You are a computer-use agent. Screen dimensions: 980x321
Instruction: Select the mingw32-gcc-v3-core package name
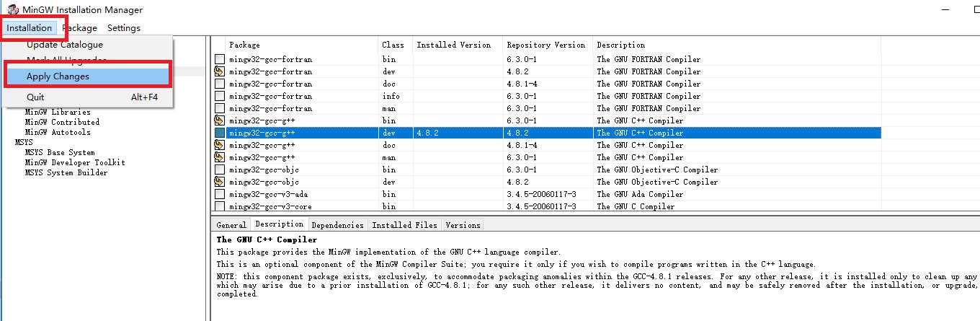point(270,206)
